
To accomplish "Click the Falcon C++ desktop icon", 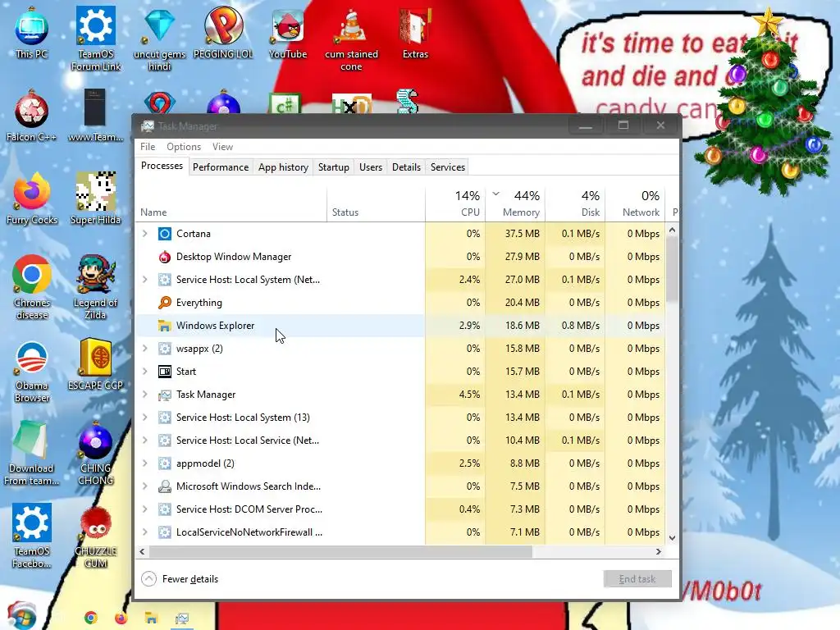I will tap(32, 116).
